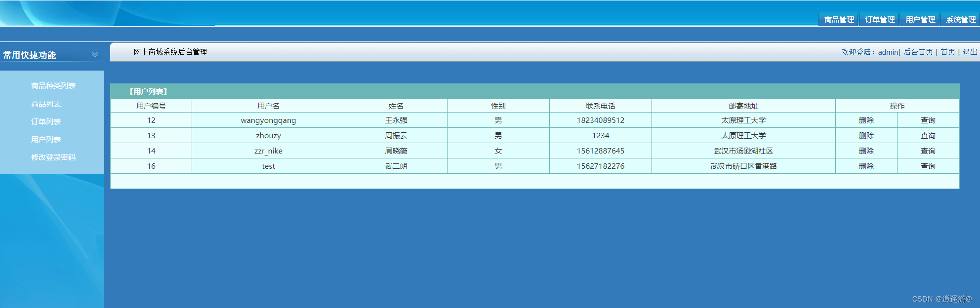Click phone number 15627182276
This screenshot has height=308, width=980.
[x=601, y=166]
